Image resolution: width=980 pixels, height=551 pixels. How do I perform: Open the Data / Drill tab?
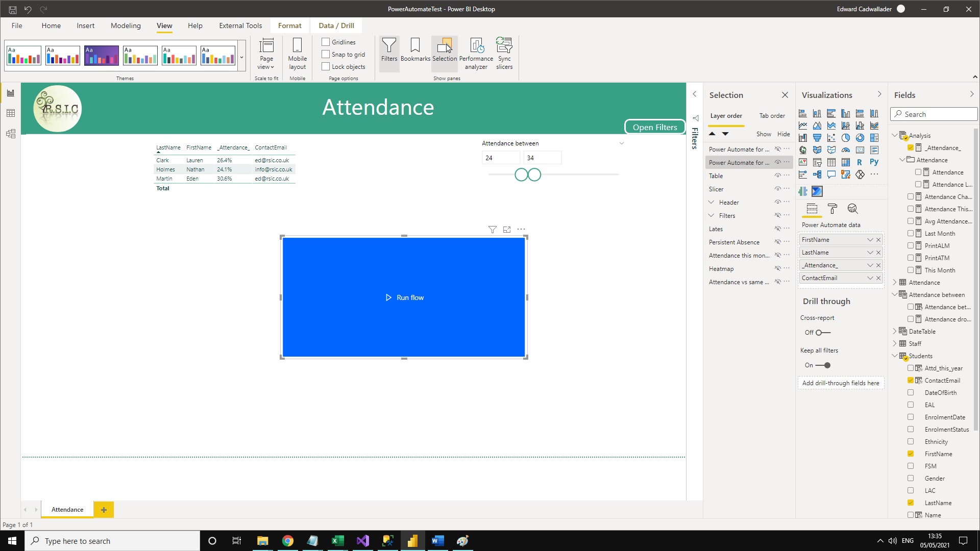point(336,26)
